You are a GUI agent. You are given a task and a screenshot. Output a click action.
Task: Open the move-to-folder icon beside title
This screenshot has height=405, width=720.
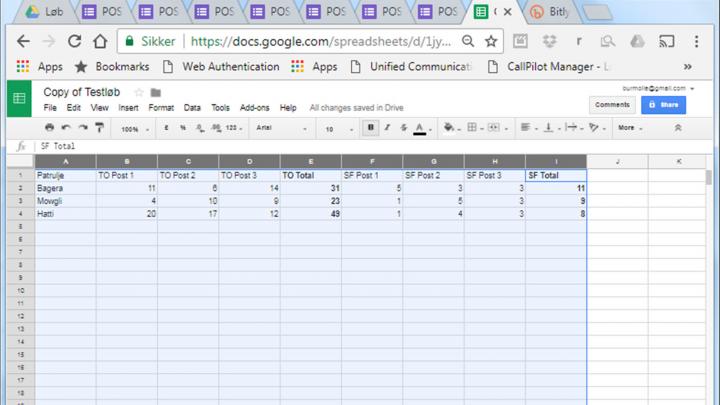[x=156, y=93]
